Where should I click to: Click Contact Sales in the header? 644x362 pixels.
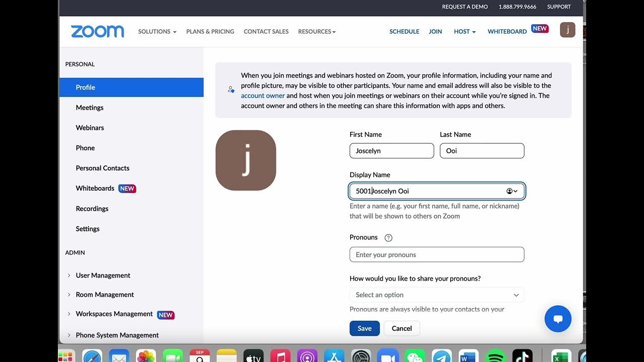point(266,31)
